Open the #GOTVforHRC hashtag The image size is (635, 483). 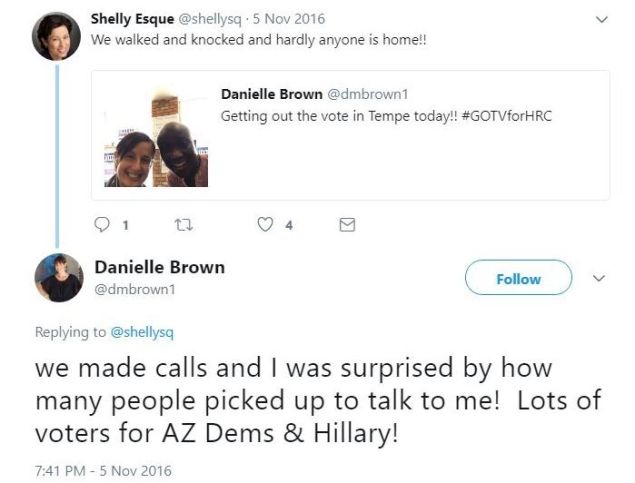pyautogui.click(x=506, y=116)
